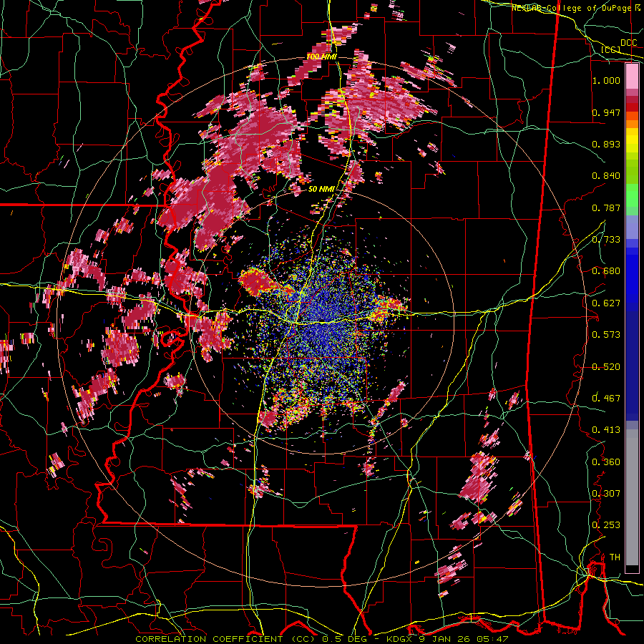Click the 0.360 legend value

(606, 462)
